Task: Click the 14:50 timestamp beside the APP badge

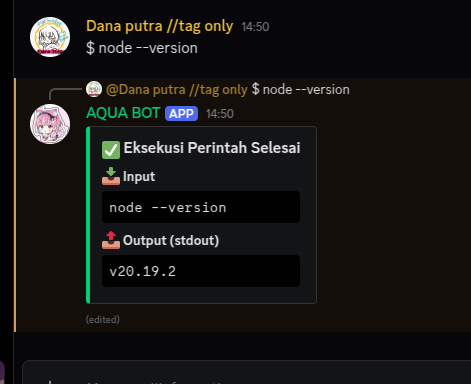Action: pyautogui.click(x=220, y=114)
